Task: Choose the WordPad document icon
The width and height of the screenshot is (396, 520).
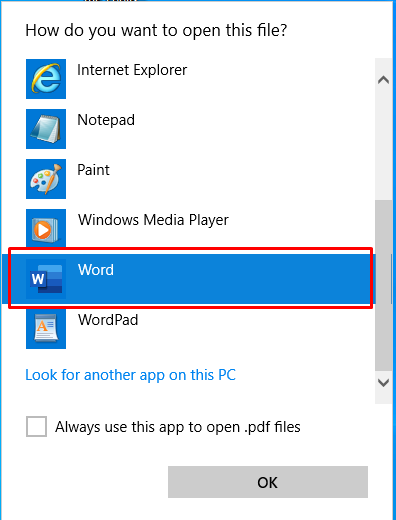Action: [x=46, y=329]
